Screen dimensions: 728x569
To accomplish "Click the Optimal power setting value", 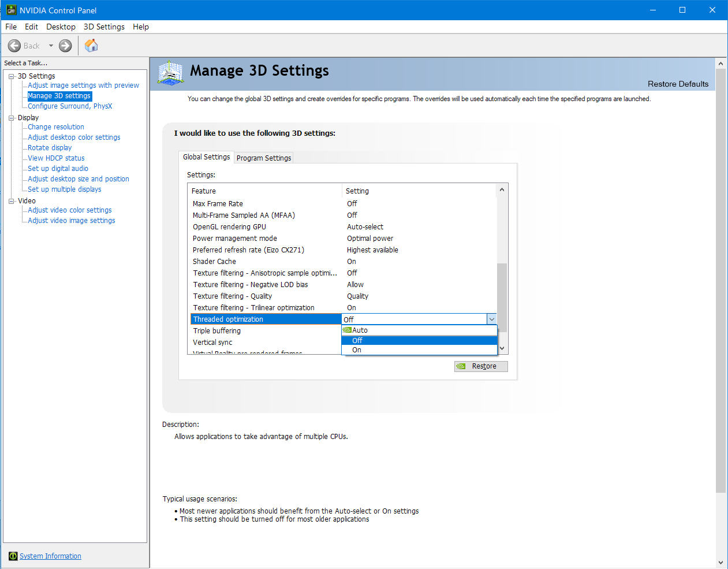I will (x=370, y=239).
